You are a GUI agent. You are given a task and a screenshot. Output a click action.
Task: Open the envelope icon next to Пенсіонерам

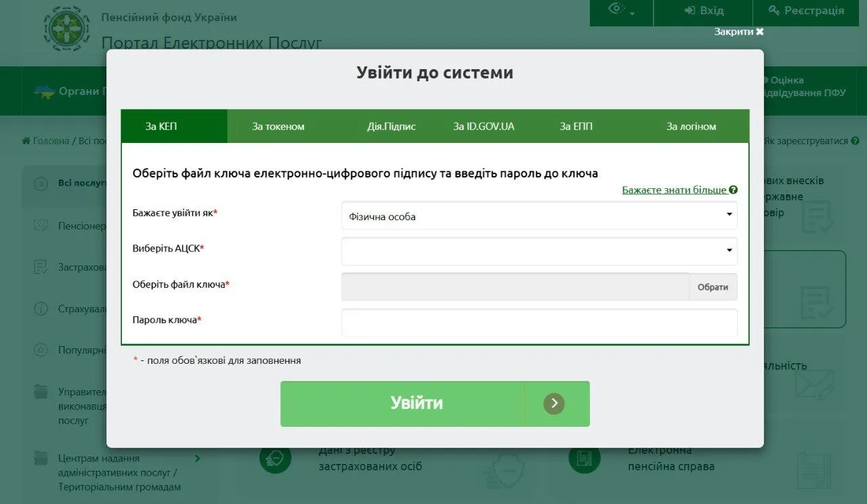click(39, 226)
